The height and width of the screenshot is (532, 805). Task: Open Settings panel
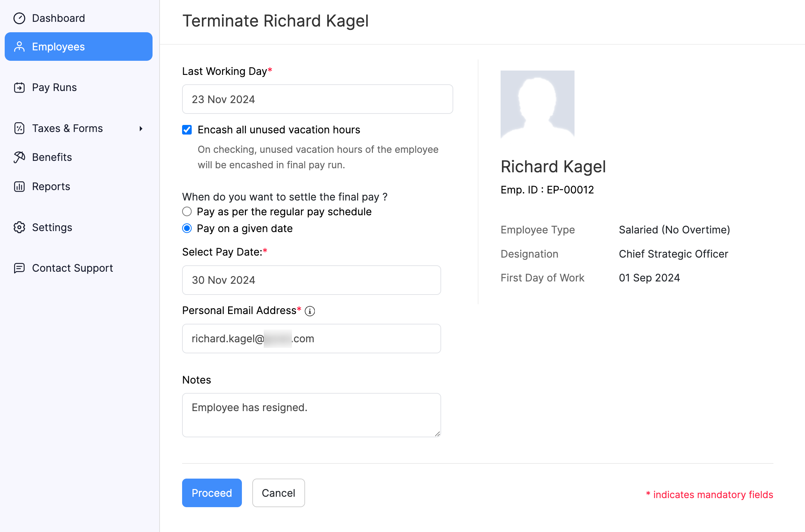(x=52, y=227)
